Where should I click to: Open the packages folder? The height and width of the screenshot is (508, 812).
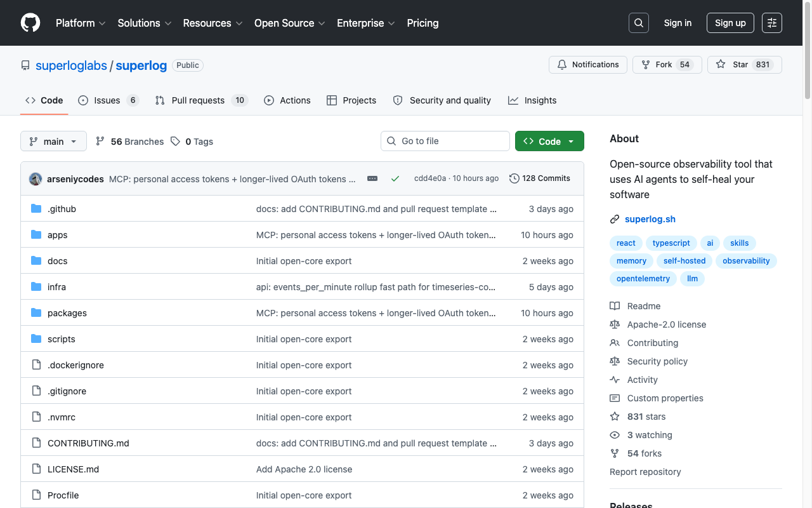point(67,313)
